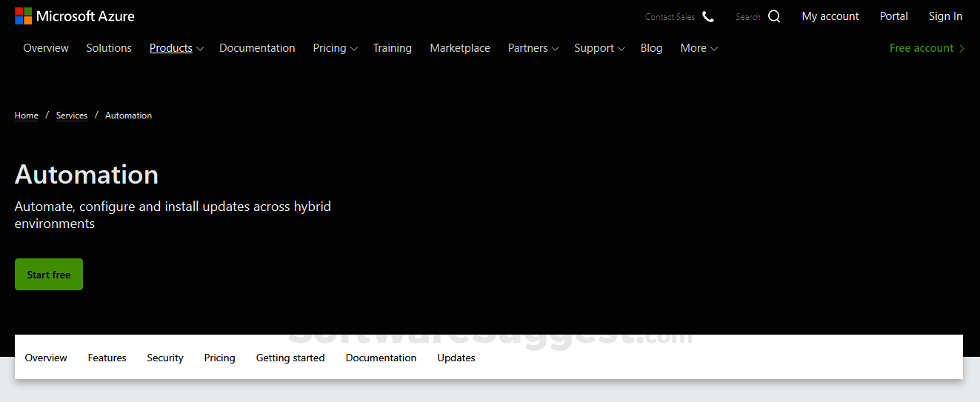The height and width of the screenshot is (402, 980).
Task: Open the Getting started tab
Action: tap(290, 358)
